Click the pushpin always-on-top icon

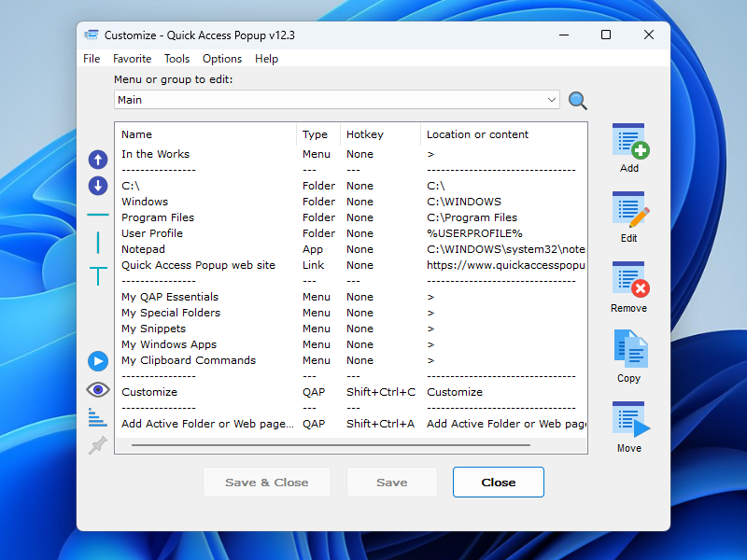coord(98,445)
